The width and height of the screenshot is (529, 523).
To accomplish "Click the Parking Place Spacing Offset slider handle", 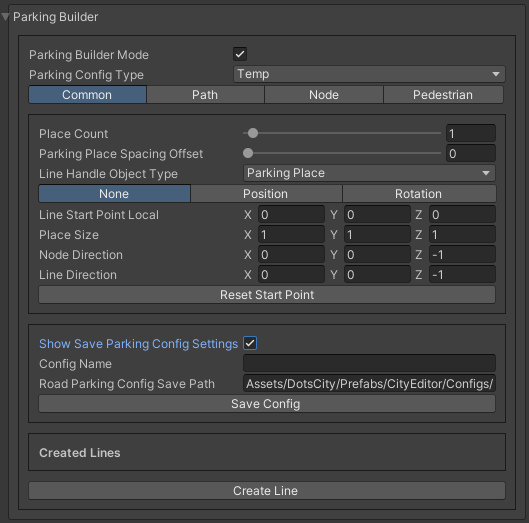I will pyautogui.click(x=248, y=153).
